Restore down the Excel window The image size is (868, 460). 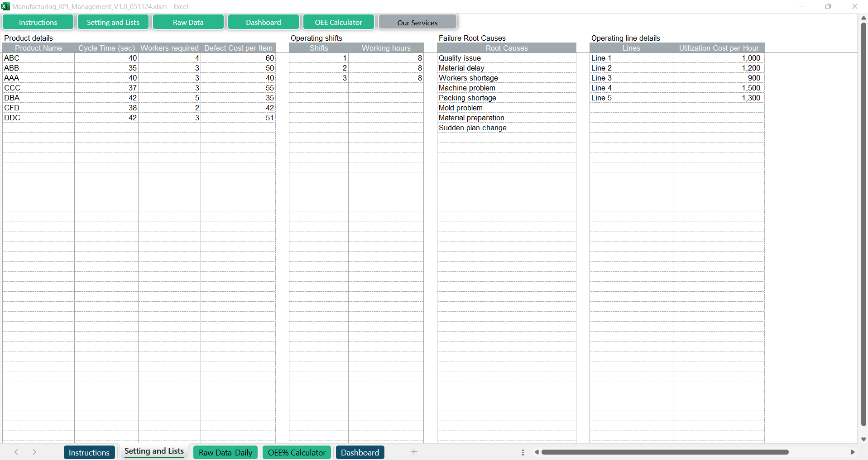[x=828, y=6]
